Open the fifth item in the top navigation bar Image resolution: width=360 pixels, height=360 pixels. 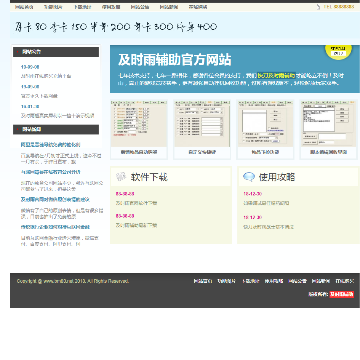(x=140, y=7)
